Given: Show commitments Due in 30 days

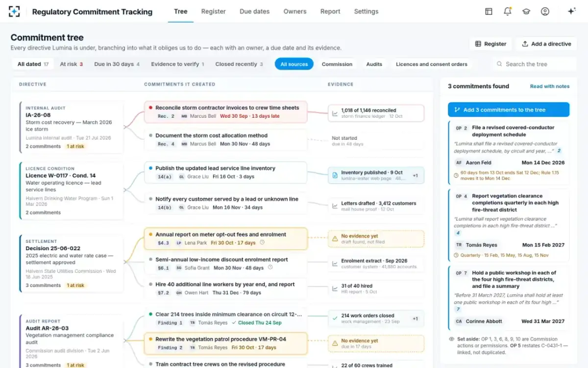Looking at the screenshot, I should click(x=117, y=64).
